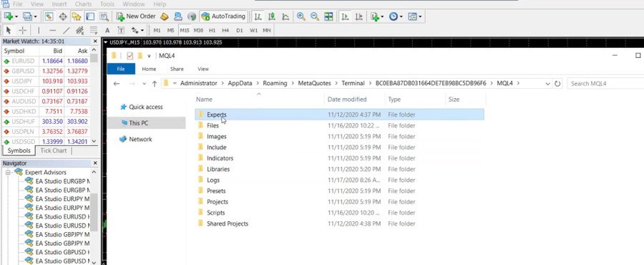Image resolution: width=644 pixels, height=265 pixels.
Task: Open a new chart from the toolbar
Action: coord(8,16)
